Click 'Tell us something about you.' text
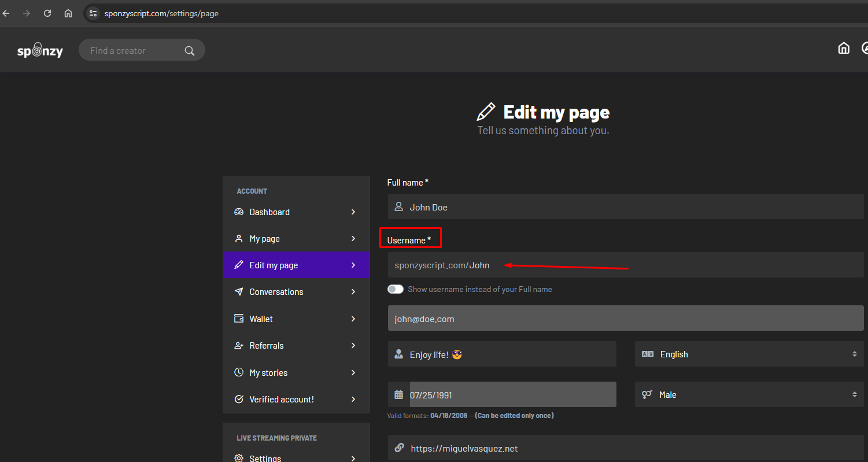The height and width of the screenshot is (462, 868). tap(543, 131)
